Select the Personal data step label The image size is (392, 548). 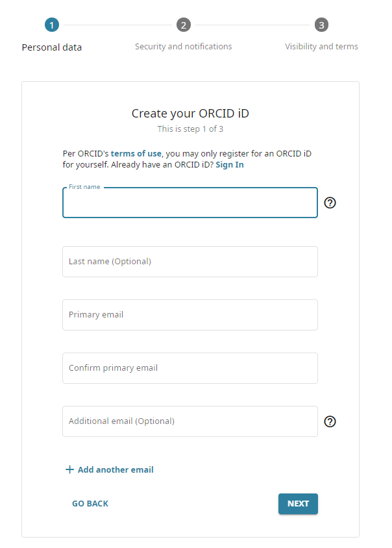(52, 47)
